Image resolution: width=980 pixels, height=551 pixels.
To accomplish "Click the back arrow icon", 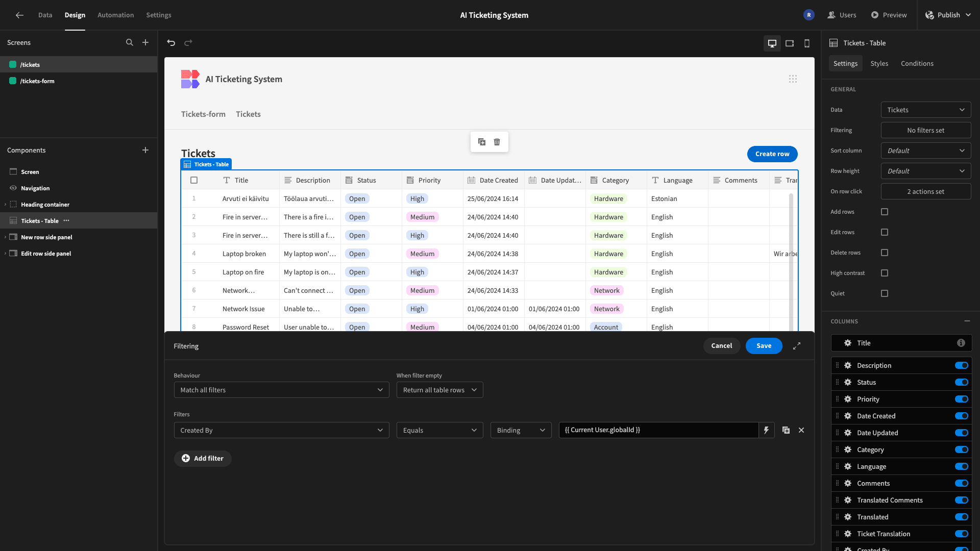I will pos(19,15).
